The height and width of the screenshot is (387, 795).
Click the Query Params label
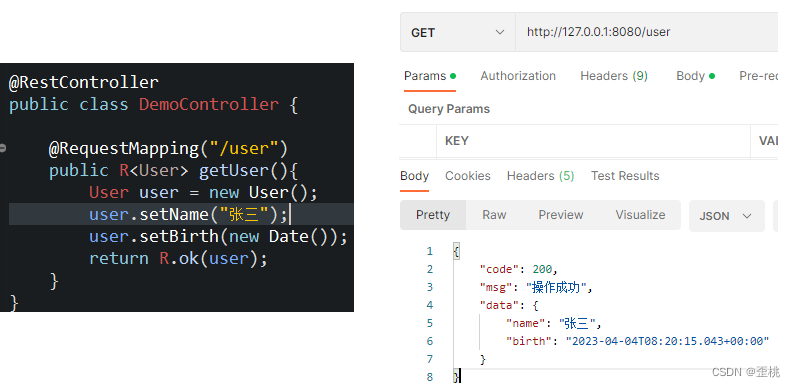(449, 109)
